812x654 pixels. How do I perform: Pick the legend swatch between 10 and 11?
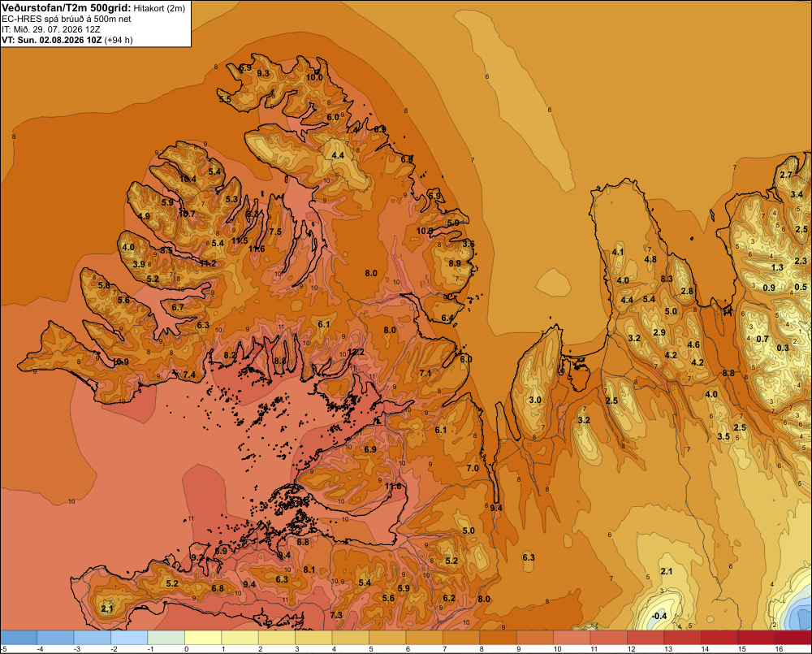pos(572,637)
